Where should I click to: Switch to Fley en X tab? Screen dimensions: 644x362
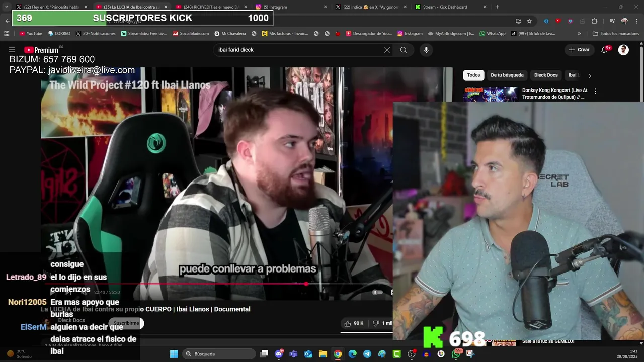pos(52,7)
